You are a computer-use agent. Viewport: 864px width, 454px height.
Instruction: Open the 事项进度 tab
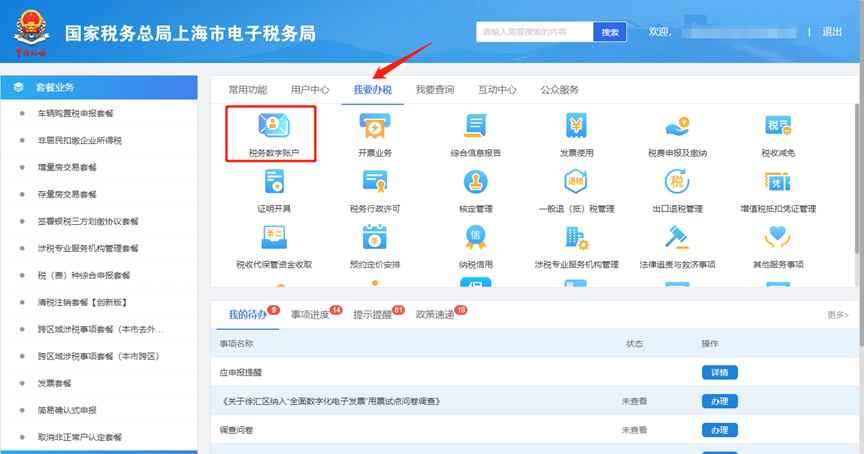click(x=310, y=315)
